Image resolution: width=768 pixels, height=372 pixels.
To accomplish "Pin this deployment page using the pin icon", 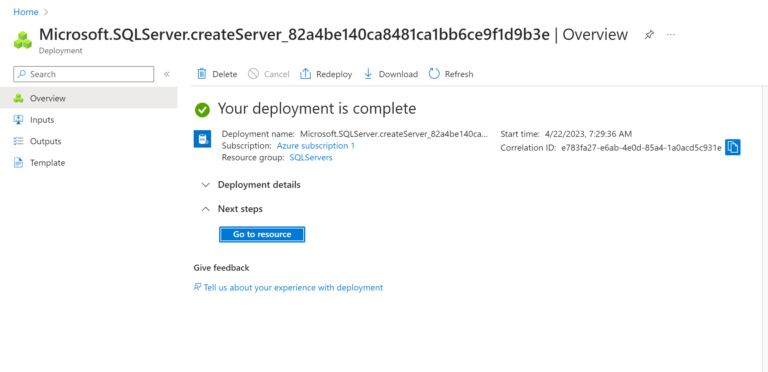I will tap(649, 35).
